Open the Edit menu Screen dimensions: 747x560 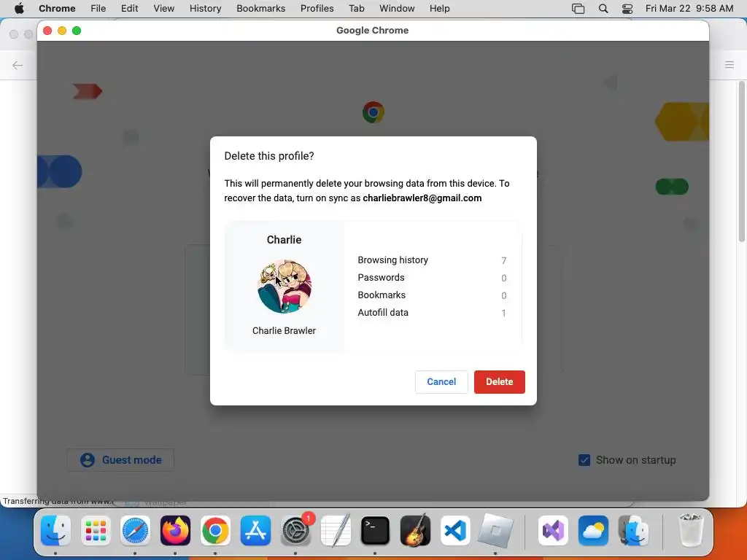pyautogui.click(x=130, y=9)
